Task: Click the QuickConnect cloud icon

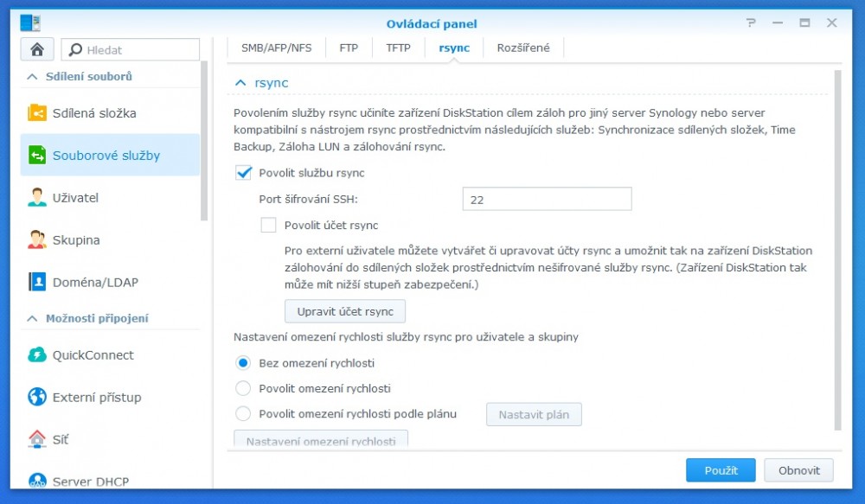Action: pyautogui.click(x=37, y=355)
